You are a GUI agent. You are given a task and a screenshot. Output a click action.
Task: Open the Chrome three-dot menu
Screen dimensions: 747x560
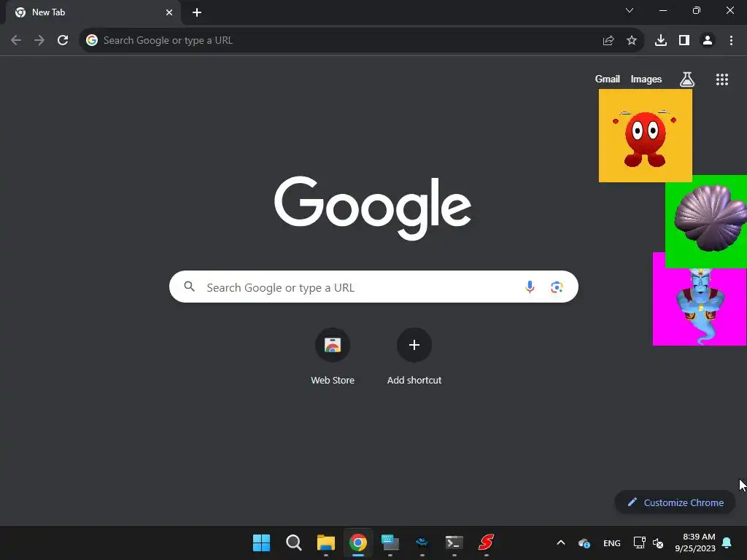(x=731, y=41)
